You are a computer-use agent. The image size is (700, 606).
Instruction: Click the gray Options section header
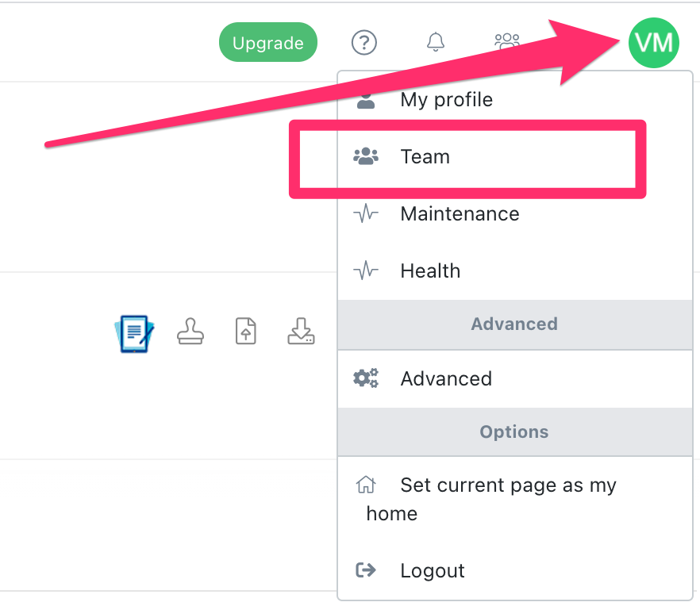click(x=514, y=431)
